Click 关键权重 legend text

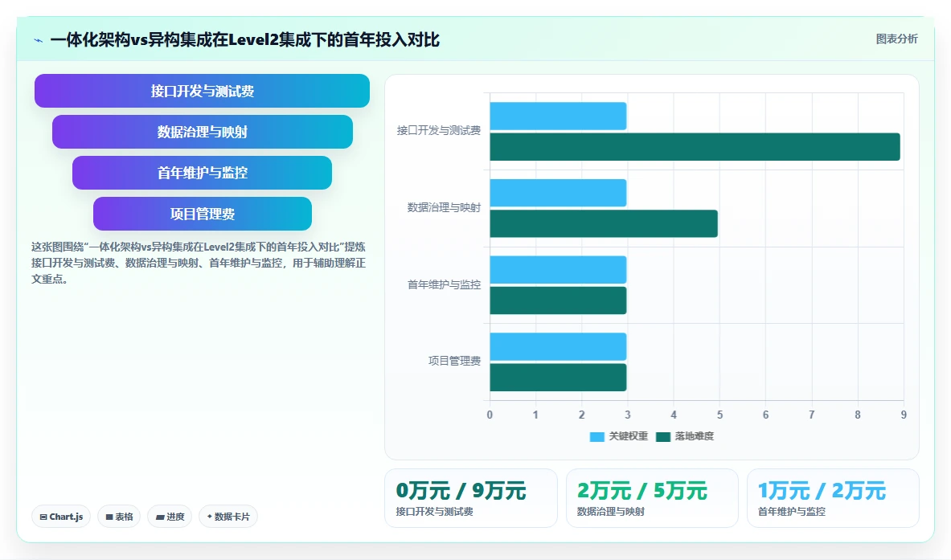(x=629, y=436)
